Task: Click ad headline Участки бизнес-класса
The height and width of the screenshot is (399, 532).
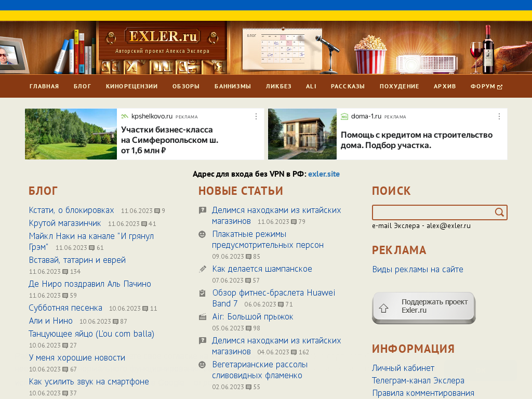Action: [x=170, y=140]
